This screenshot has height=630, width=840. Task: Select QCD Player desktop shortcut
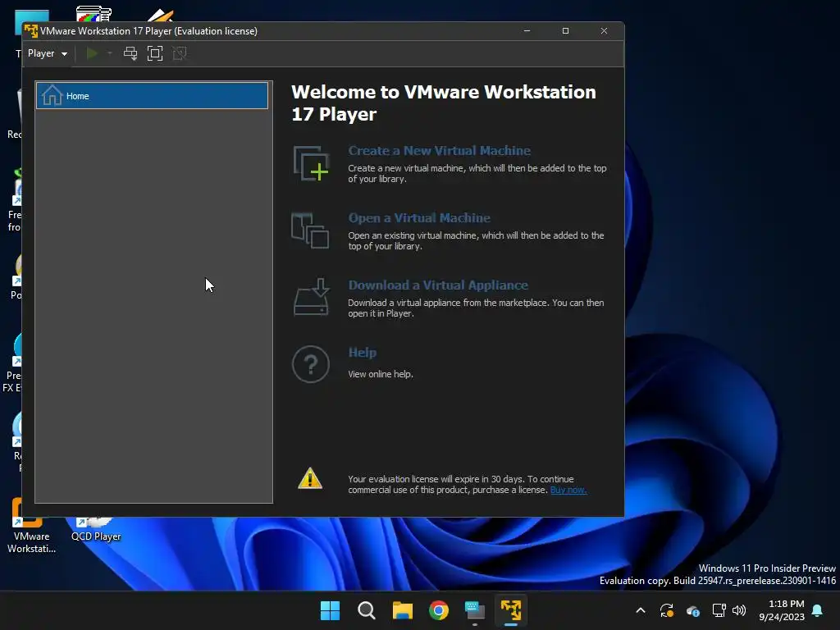tap(96, 529)
